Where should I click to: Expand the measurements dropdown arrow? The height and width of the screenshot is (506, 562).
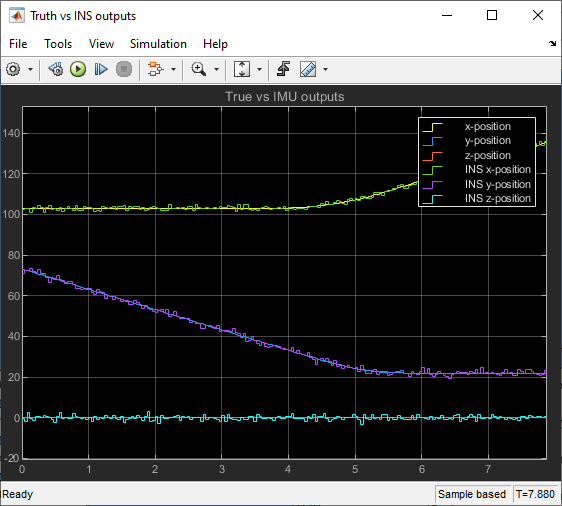coord(325,70)
